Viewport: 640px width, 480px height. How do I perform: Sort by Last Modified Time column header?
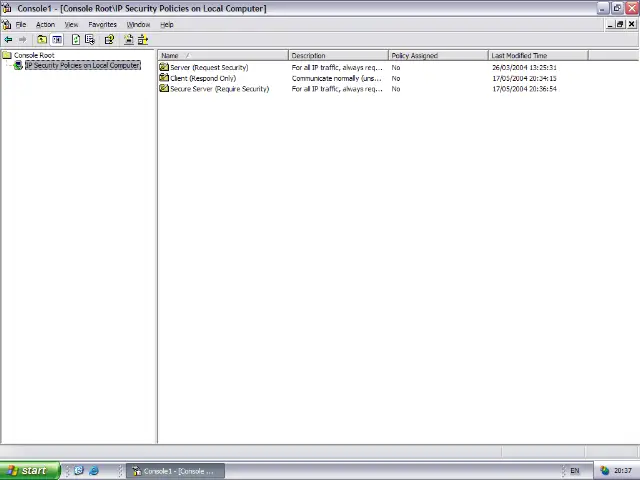[538, 55]
